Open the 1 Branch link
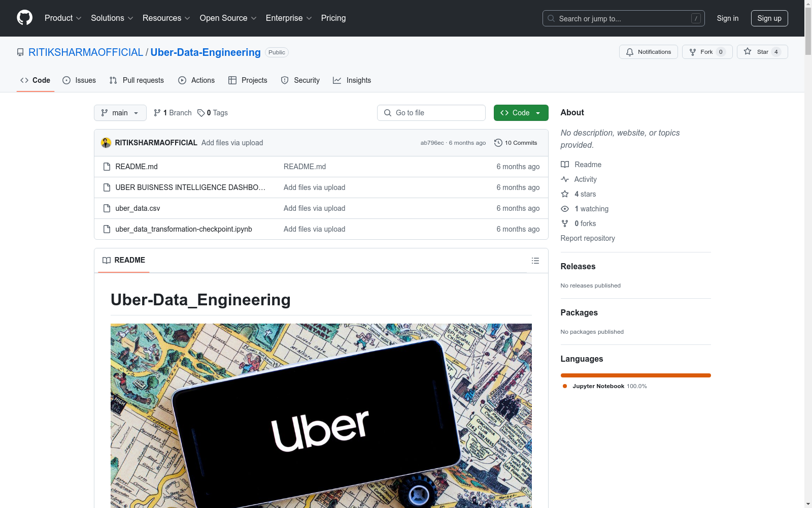Viewport: 812px width, 508px height. click(x=173, y=113)
